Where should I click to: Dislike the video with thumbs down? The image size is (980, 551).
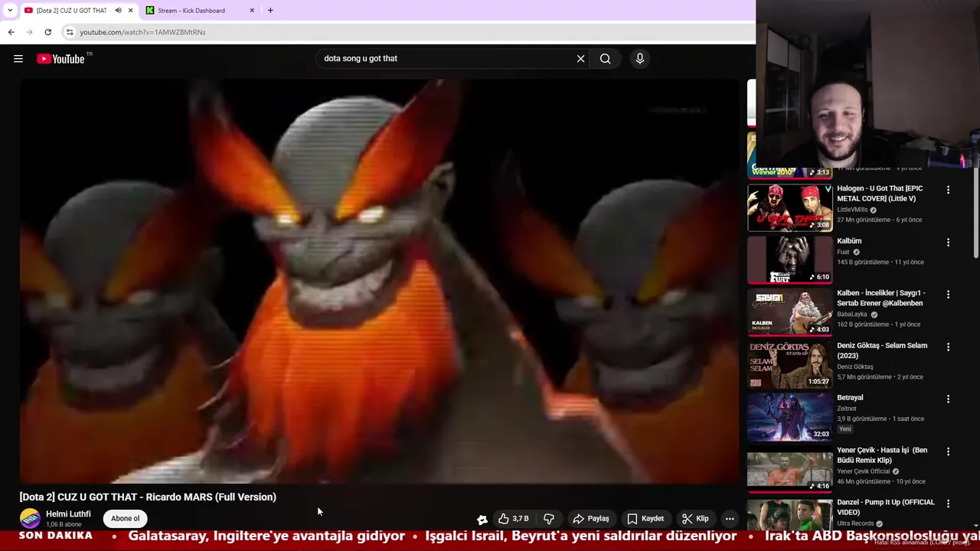[549, 519]
